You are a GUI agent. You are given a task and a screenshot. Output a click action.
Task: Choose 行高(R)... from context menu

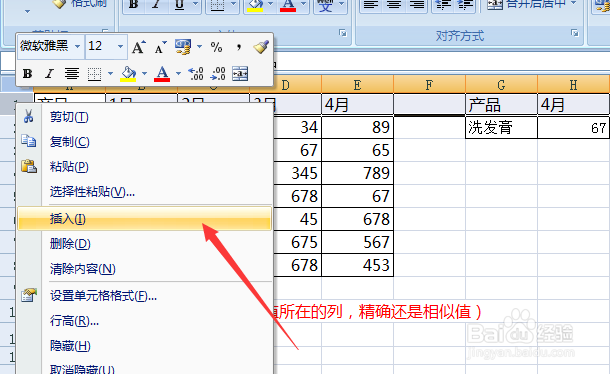(145, 321)
